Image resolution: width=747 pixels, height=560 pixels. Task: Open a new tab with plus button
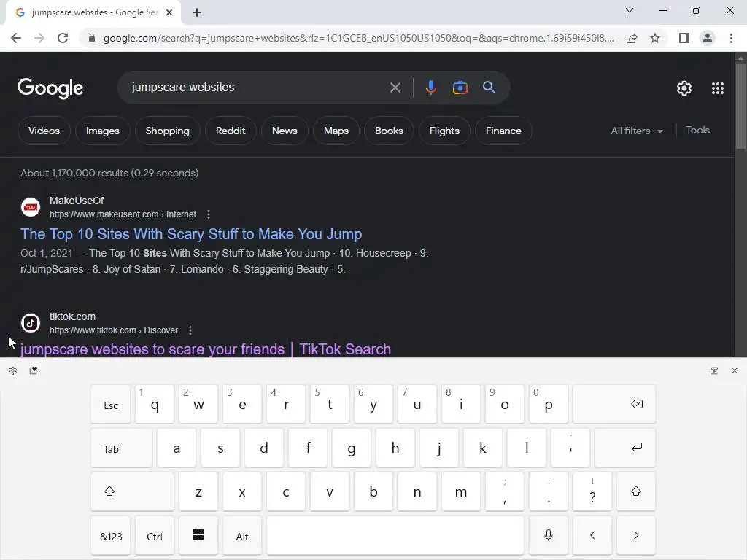(197, 12)
